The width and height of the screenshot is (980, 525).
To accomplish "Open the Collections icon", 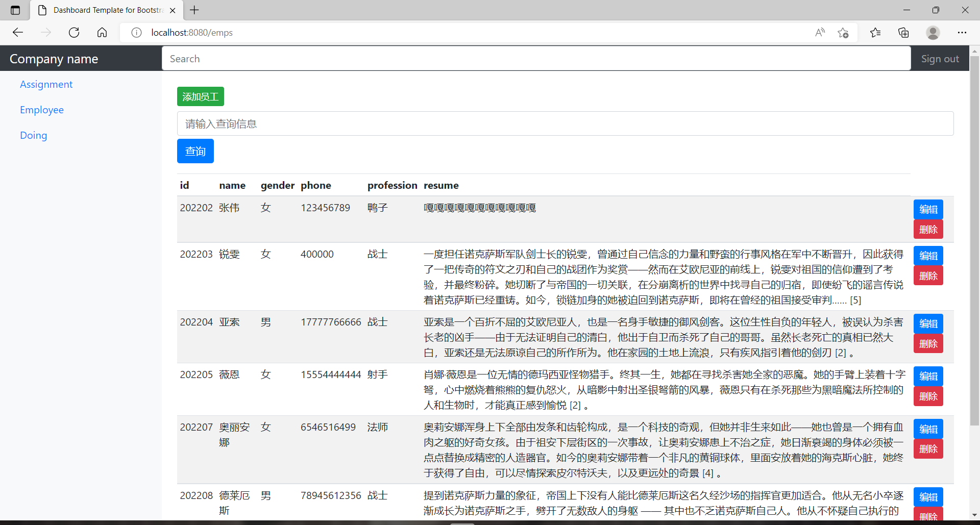I will pos(903,33).
